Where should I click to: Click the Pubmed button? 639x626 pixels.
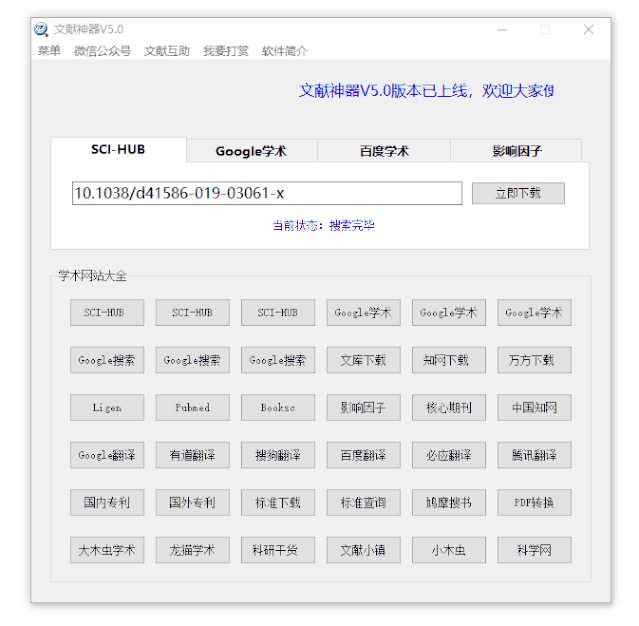pyautogui.click(x=192, y=408)
